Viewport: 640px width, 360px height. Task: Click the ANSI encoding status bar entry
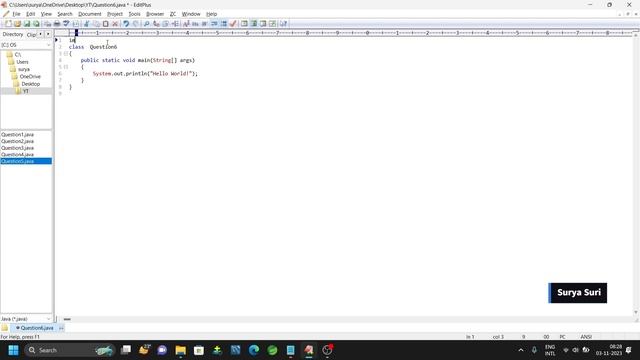(586, 337)
